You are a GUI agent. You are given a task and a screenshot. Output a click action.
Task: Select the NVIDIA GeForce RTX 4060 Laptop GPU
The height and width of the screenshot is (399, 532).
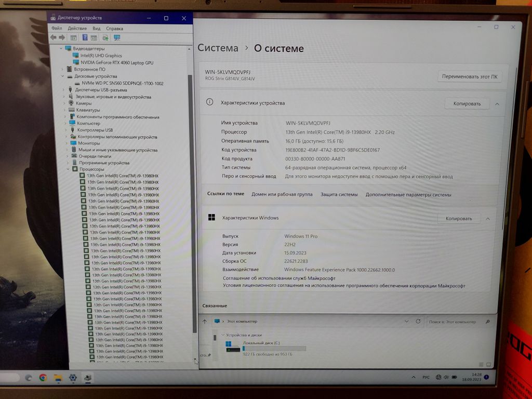116,62
